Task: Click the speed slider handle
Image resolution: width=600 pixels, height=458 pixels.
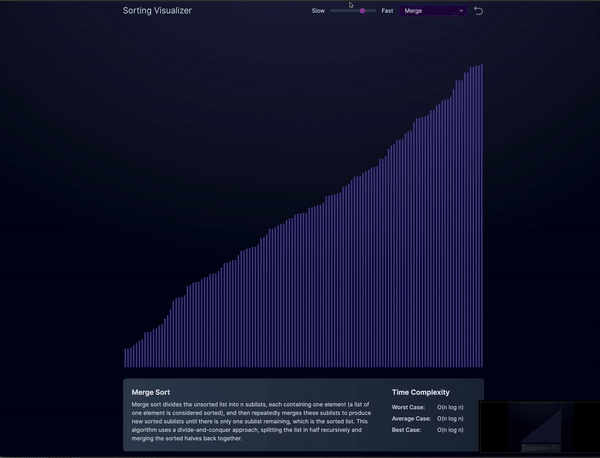Action: point(362,11)
